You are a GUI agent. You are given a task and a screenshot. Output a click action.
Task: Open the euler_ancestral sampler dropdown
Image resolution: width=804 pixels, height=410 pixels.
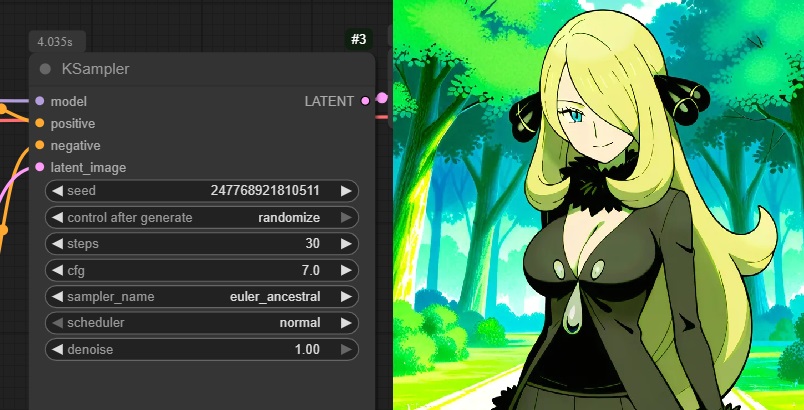pyautogui.click(x=275, y=297)
